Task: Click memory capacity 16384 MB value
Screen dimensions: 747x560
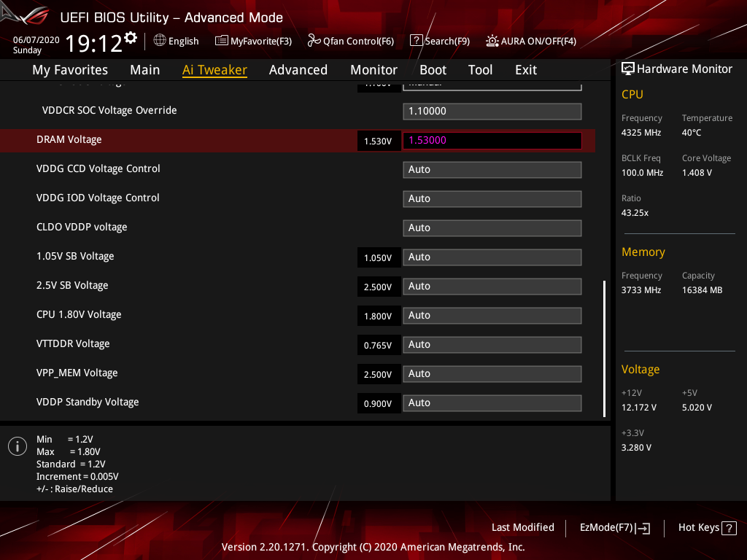Action: point(702,290)
